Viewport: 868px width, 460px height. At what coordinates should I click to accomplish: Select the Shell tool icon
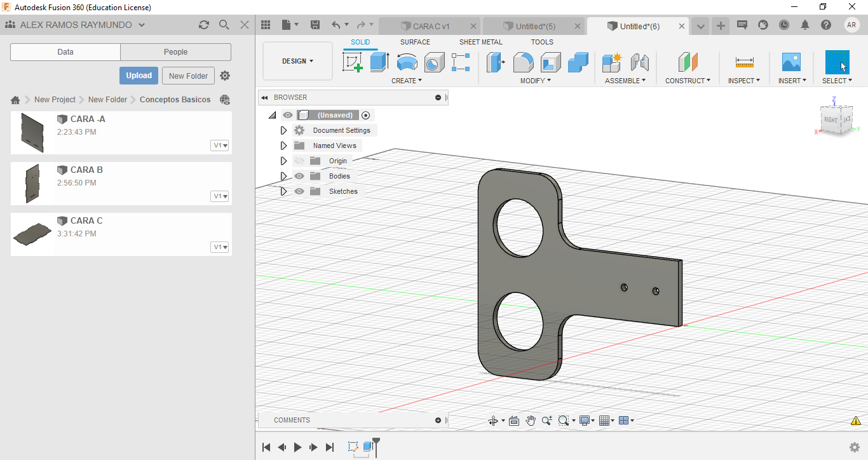pos(550,62)
